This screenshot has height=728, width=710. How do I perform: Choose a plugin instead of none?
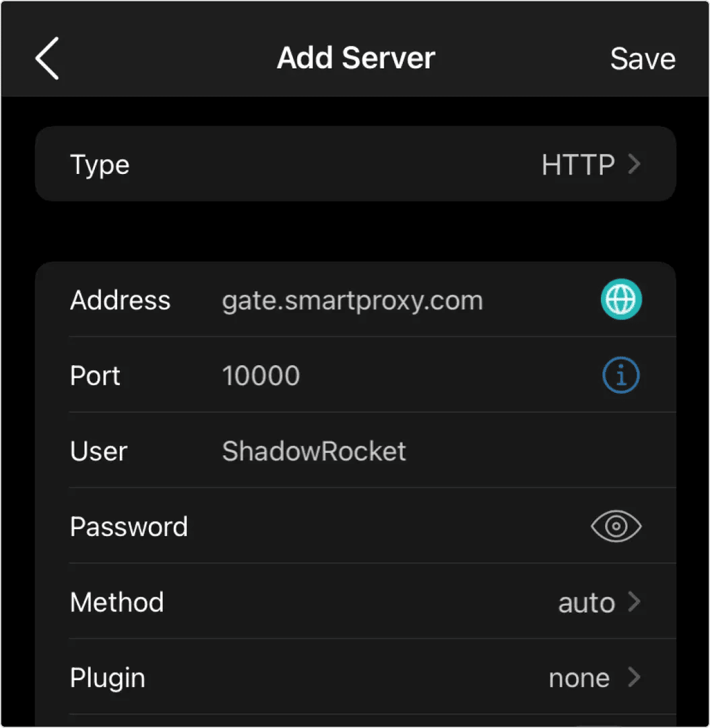(x=579, y=678)
